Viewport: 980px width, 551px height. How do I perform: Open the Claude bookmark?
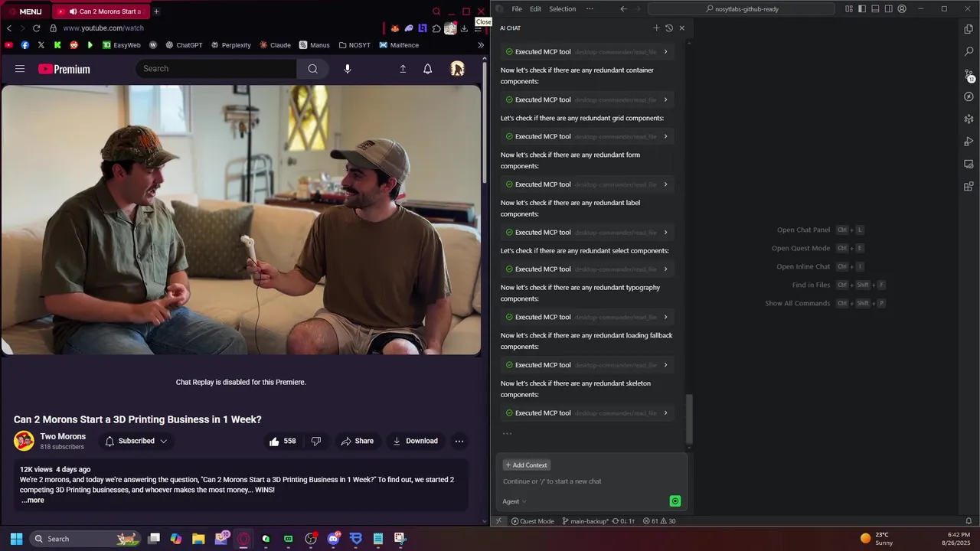275,45
